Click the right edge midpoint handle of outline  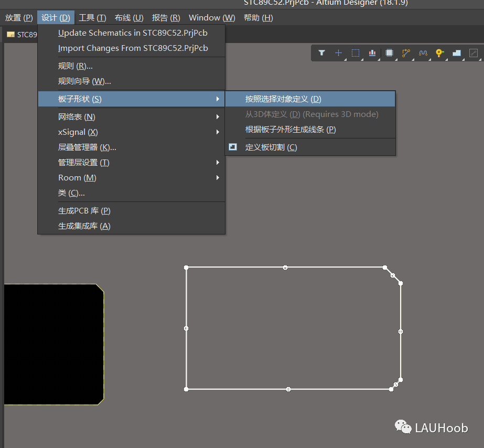[401, 332]
